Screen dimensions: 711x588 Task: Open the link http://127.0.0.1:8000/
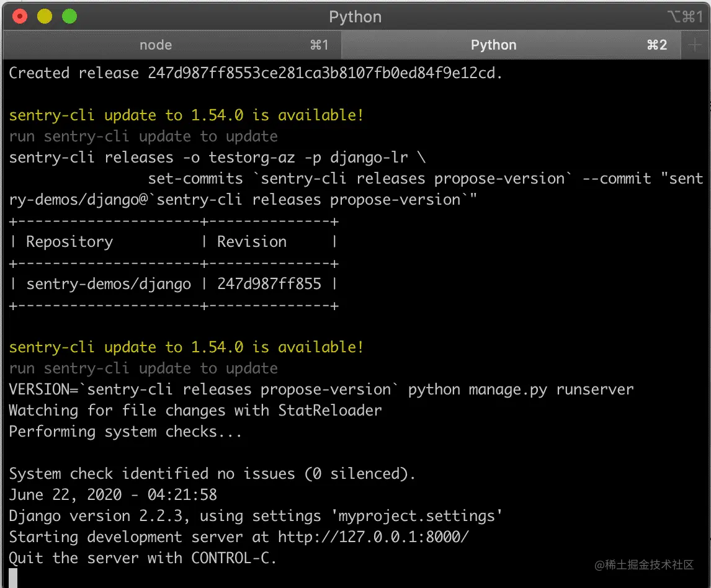[x=372, y=537]
